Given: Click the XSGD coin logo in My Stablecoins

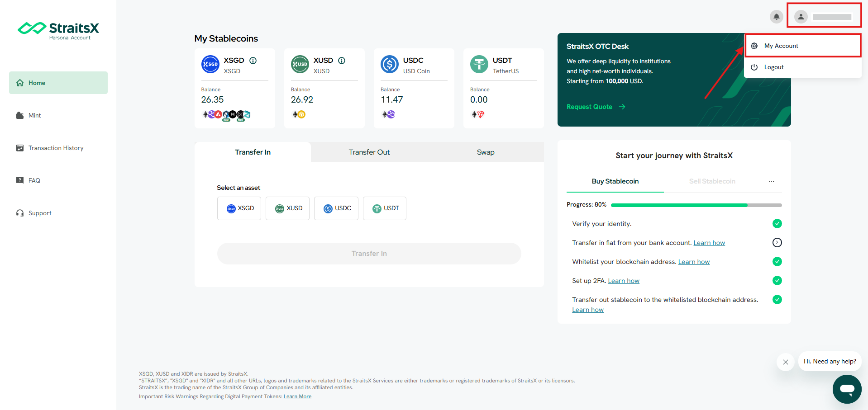Looking at the screenshot, I should pyautogui.click(x=210, y=64).
